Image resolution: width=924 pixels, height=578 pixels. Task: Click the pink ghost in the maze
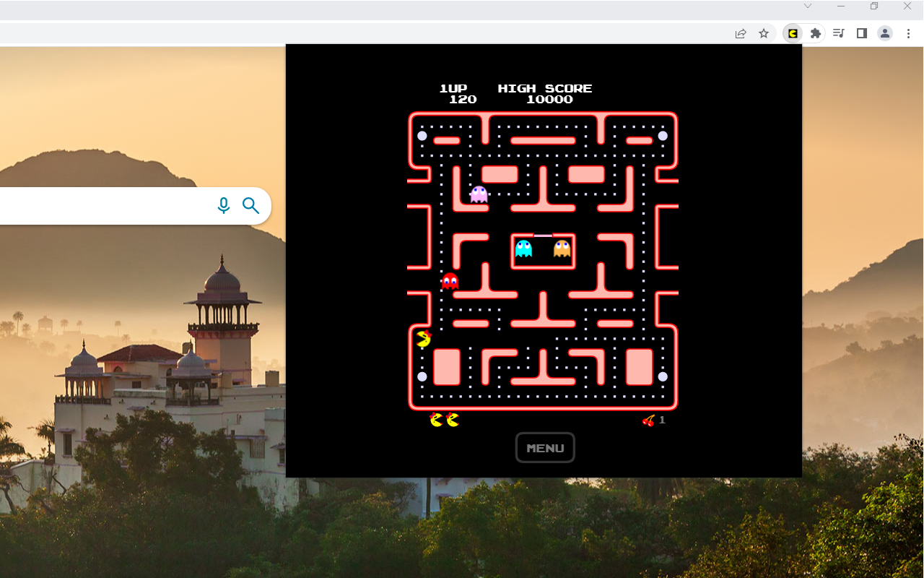click(x=479, y=194)
